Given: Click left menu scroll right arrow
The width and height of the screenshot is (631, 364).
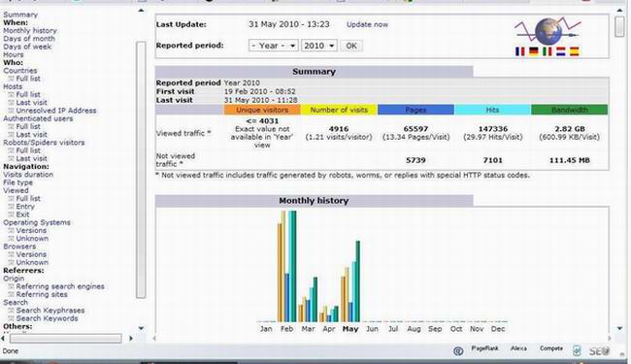Looking at the screenshot, I should pyautogui.click(x=131, y=339).
